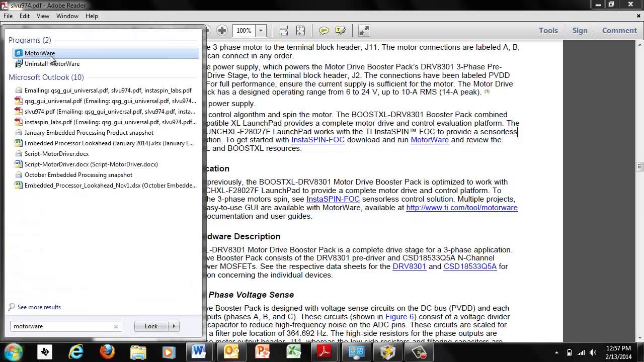Viewport: 644px width, 362px height.
Task: Click the scrolling mode page icon
Action: click(284, 31)
